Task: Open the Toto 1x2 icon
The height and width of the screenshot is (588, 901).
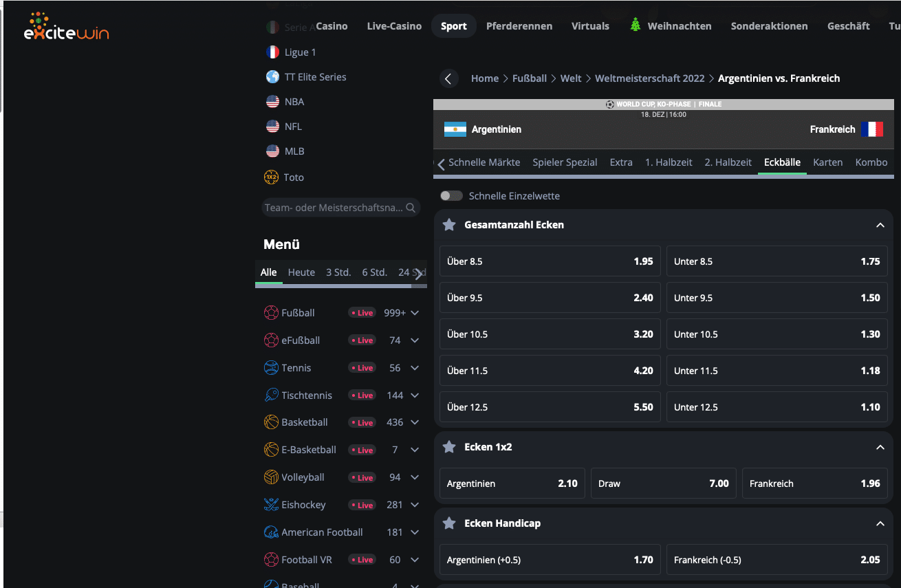Action: click(x=272, y=177)
